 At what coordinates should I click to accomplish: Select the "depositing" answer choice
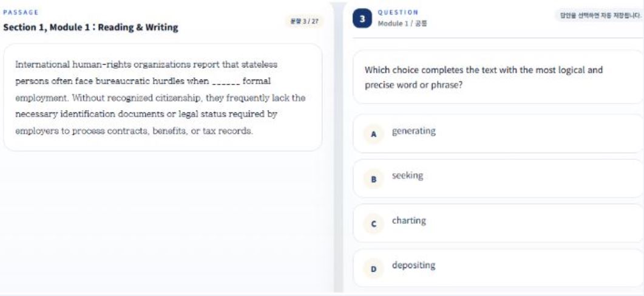coord(413,266)
